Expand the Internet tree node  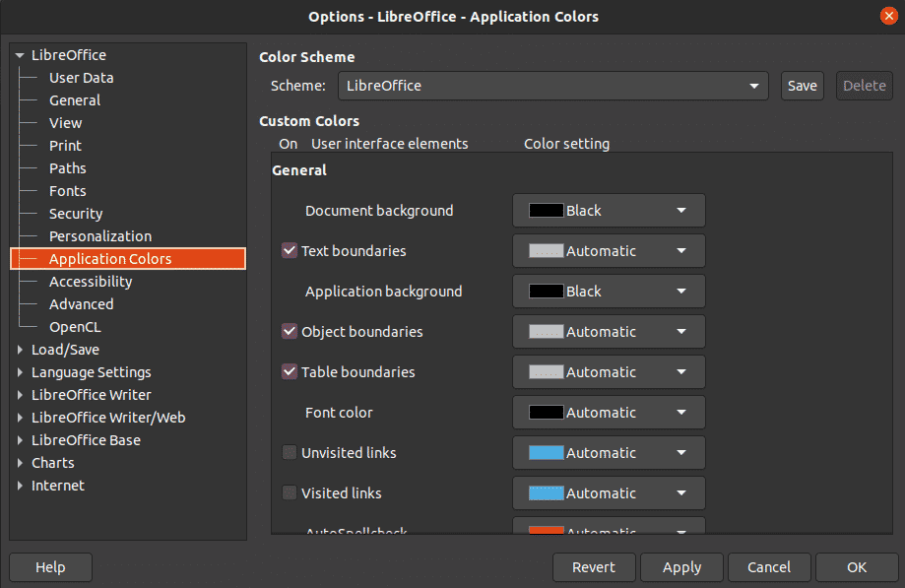click(x=20, y=486)
